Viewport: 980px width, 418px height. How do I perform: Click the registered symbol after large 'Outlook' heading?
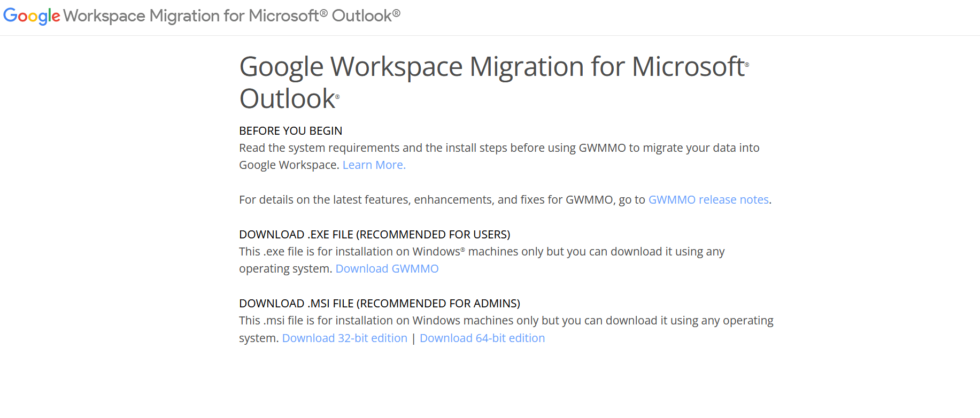(337, 97)
